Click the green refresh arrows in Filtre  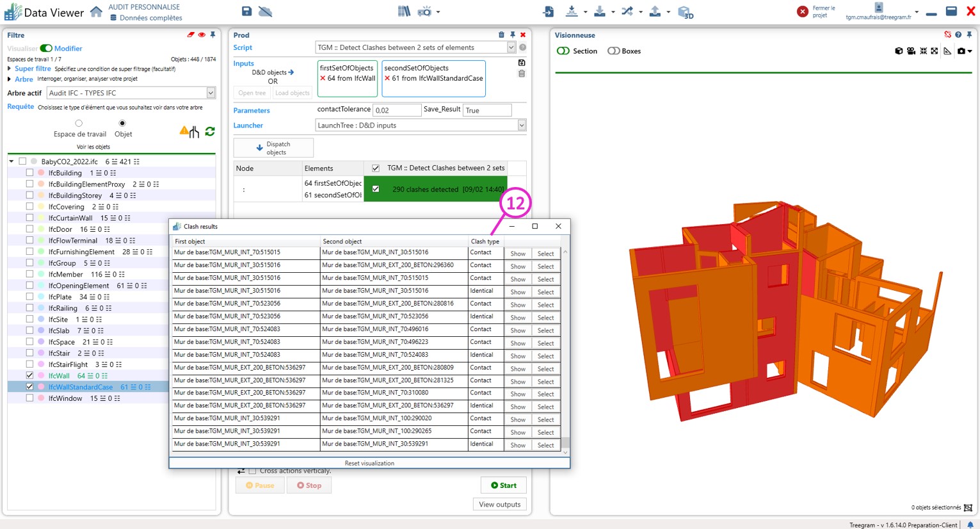click(x=209, y=131)
